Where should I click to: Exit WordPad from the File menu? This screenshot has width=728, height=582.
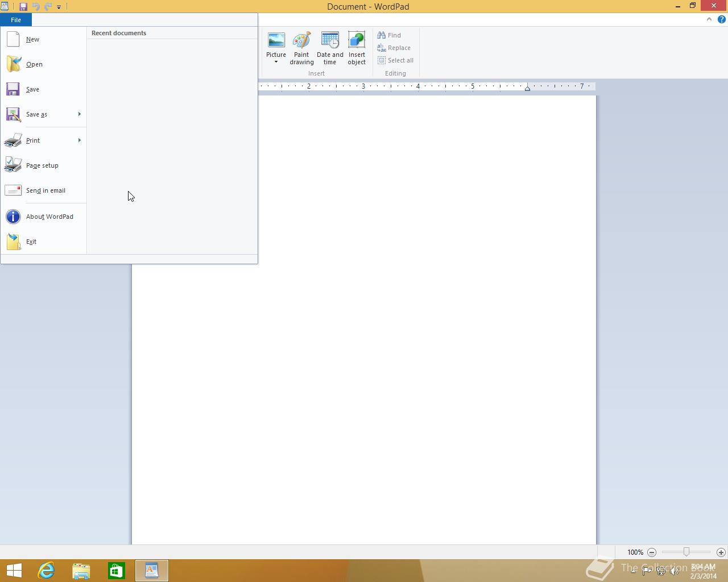[44, 242]
